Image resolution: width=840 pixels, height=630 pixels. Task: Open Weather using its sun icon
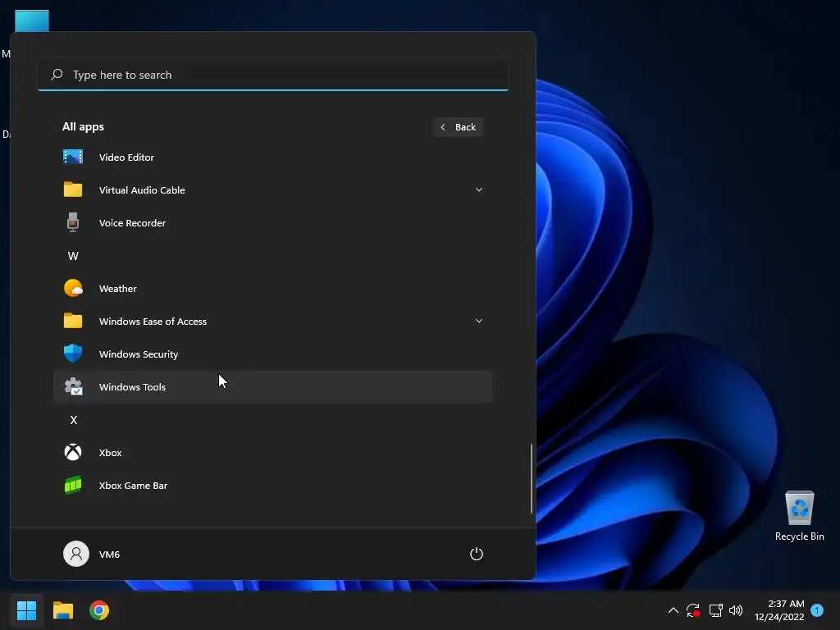click(x=73, y=288)
